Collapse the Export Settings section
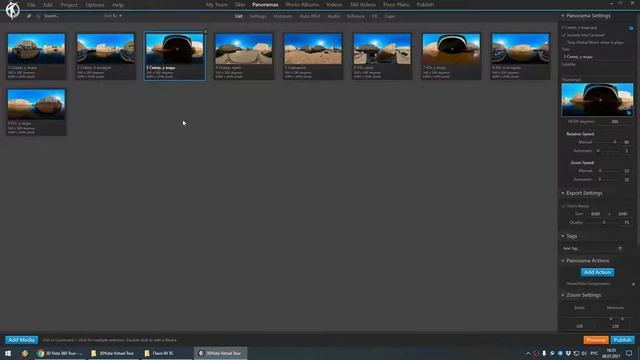640x360 pixels. [563, 193]
